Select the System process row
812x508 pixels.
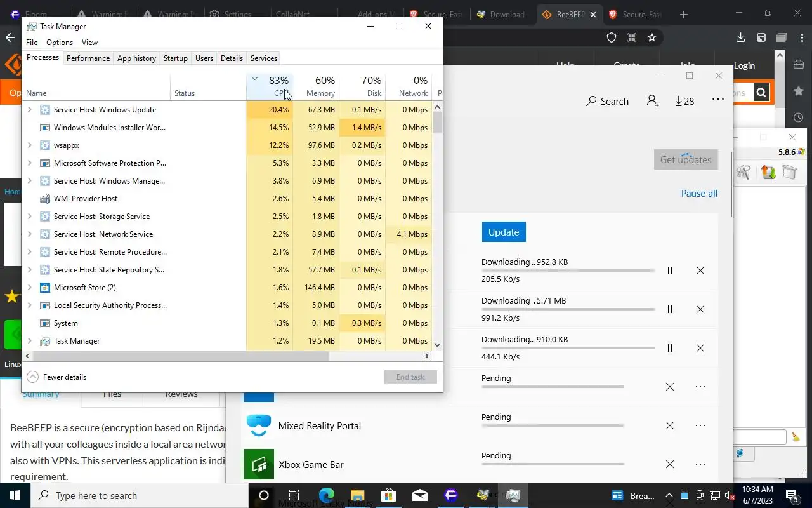tap(229, 323)
